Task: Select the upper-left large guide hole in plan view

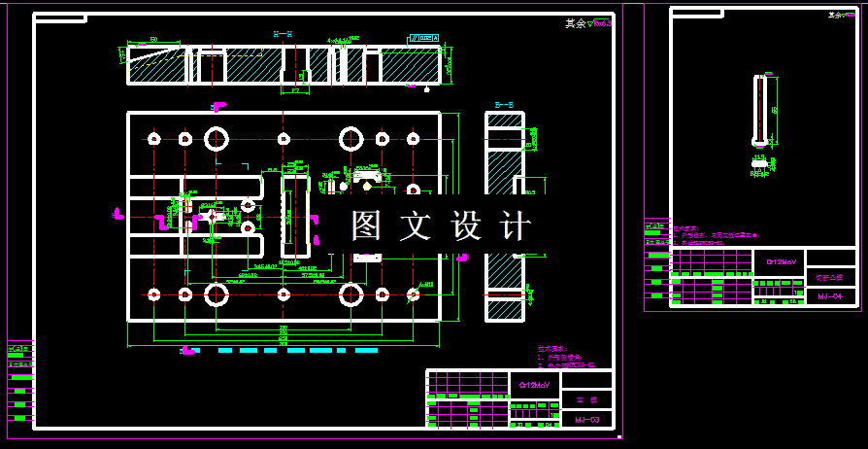Action: (217, 138)
